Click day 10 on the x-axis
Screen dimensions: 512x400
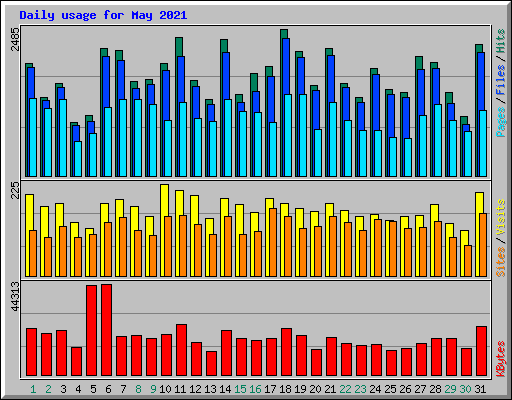click(x=165, y=389)
